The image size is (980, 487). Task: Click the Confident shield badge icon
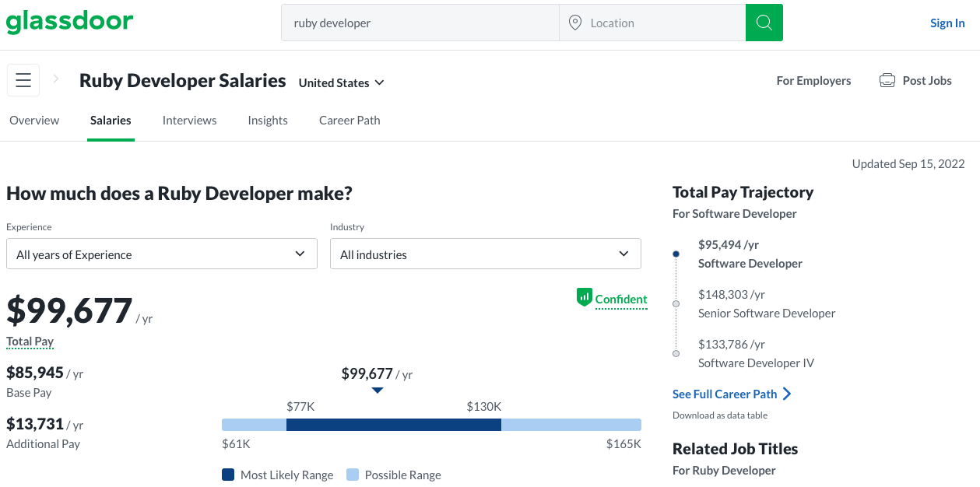[x=585, y=297]
